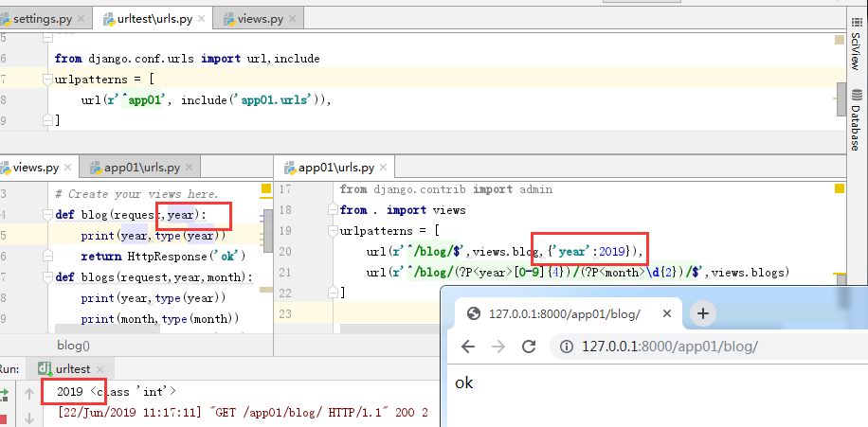Close the urltest\urls.py tab

point(201,19)
